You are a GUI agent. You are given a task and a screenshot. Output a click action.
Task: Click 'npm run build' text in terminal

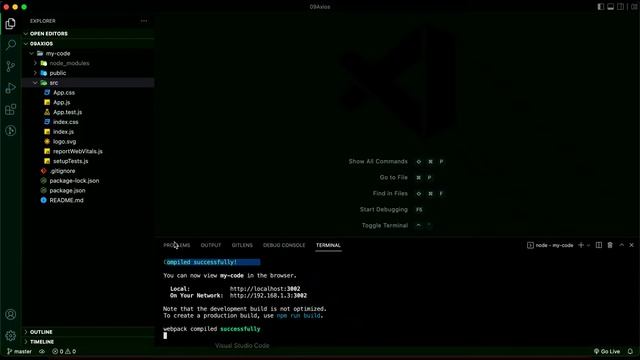298,316
